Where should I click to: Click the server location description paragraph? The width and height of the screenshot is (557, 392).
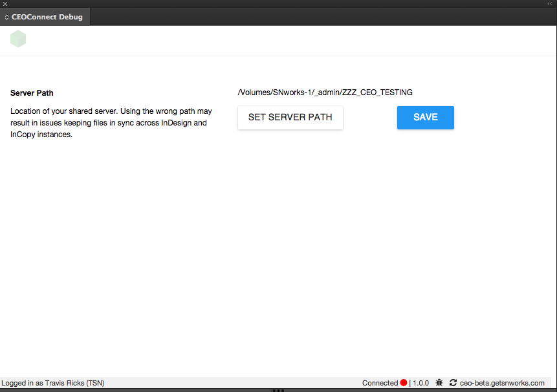(x=110, y=123)
